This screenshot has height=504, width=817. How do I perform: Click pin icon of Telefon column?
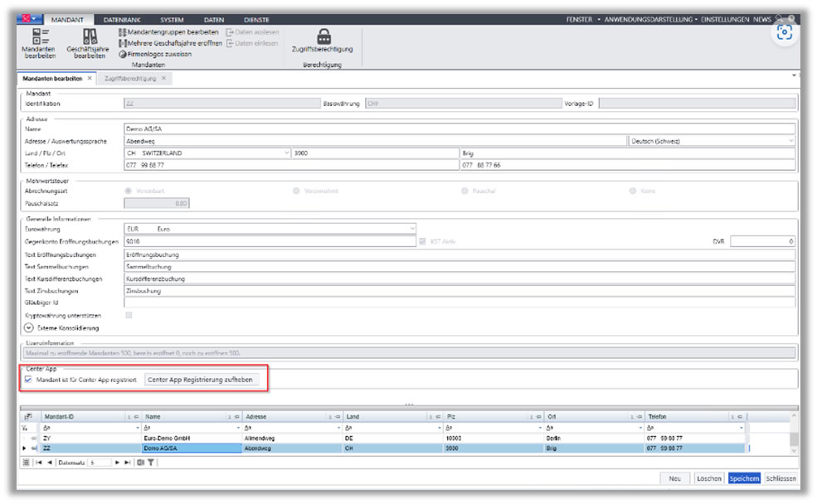(x=739, y=417)
